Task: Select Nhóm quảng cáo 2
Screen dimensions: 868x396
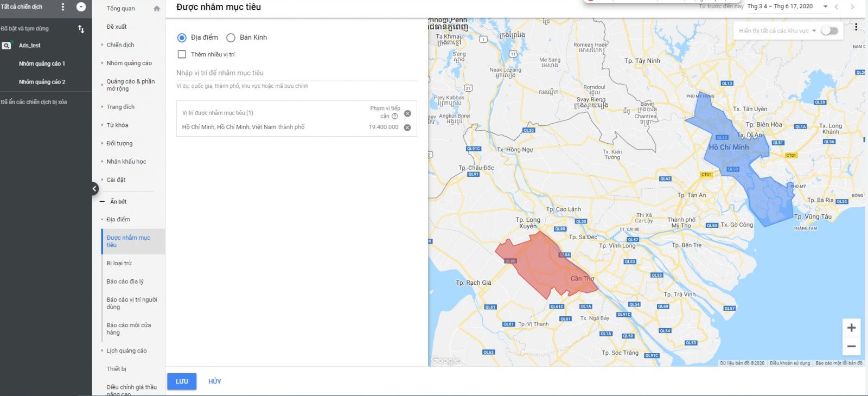Action: (x=42, y=82)
